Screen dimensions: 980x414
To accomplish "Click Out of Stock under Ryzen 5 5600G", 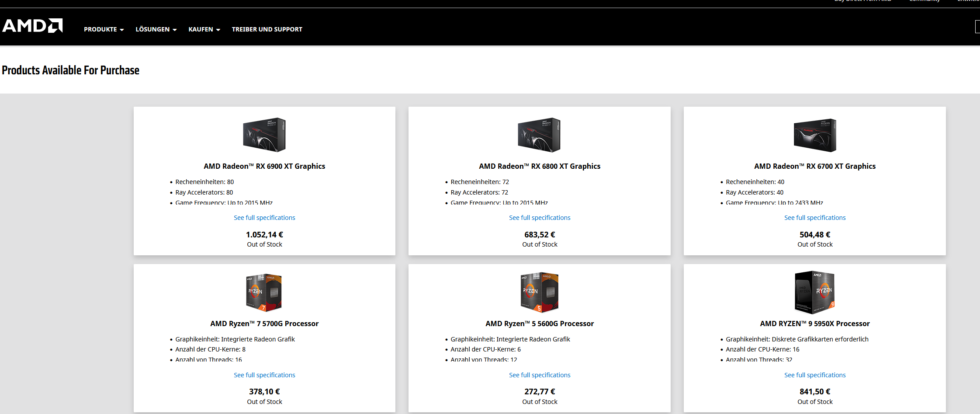I will click(x=540, y=402).
